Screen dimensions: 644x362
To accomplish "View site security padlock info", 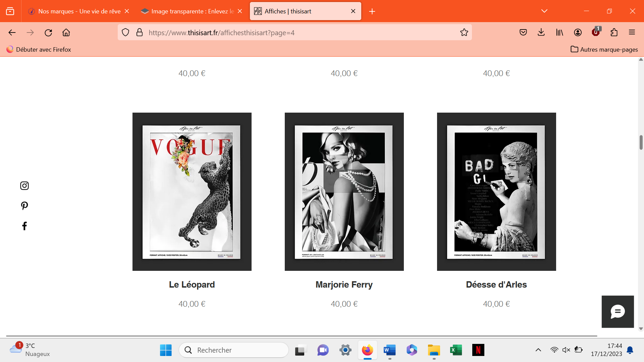I will [140, 33].
